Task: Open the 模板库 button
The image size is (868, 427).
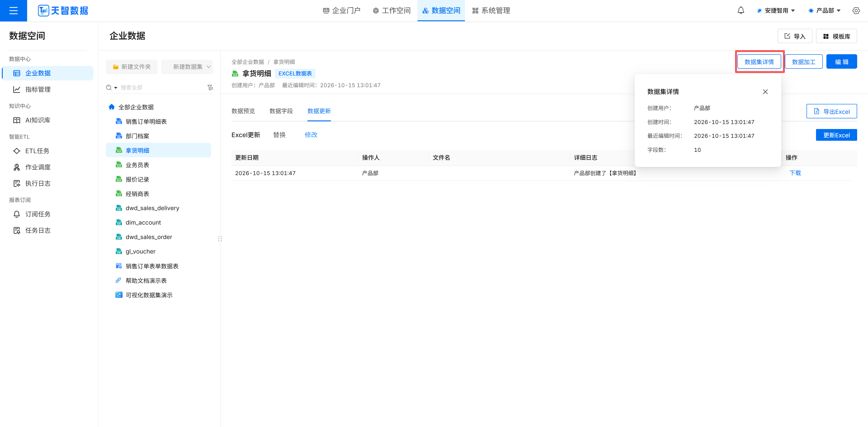Action: [836, 36]
